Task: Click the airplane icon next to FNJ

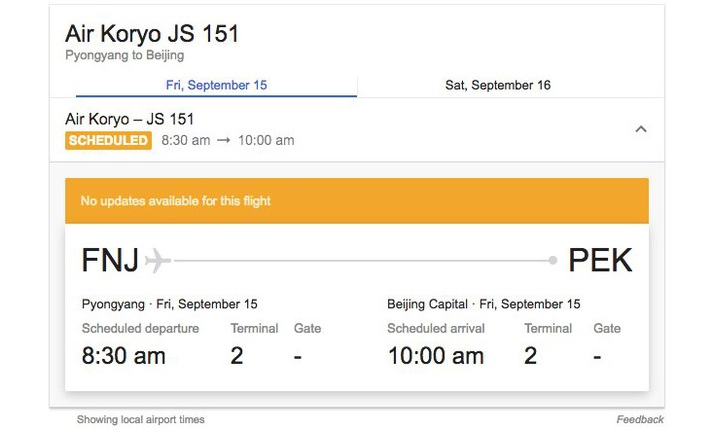Action: (158, 261)
